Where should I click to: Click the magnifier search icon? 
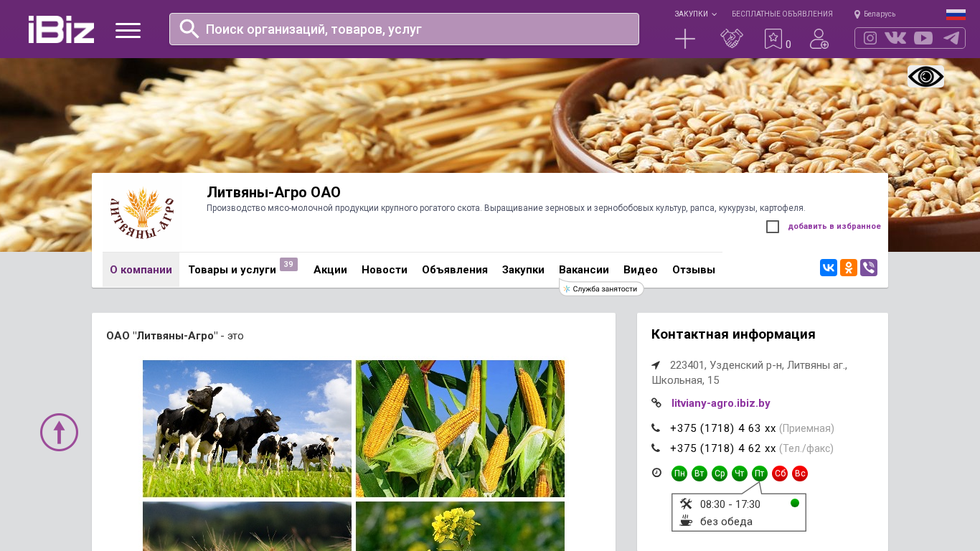(x=189, y=29)
